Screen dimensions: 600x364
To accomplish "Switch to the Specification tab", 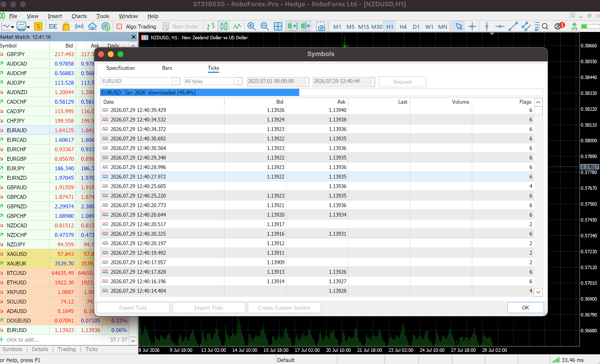I will 120,68.
